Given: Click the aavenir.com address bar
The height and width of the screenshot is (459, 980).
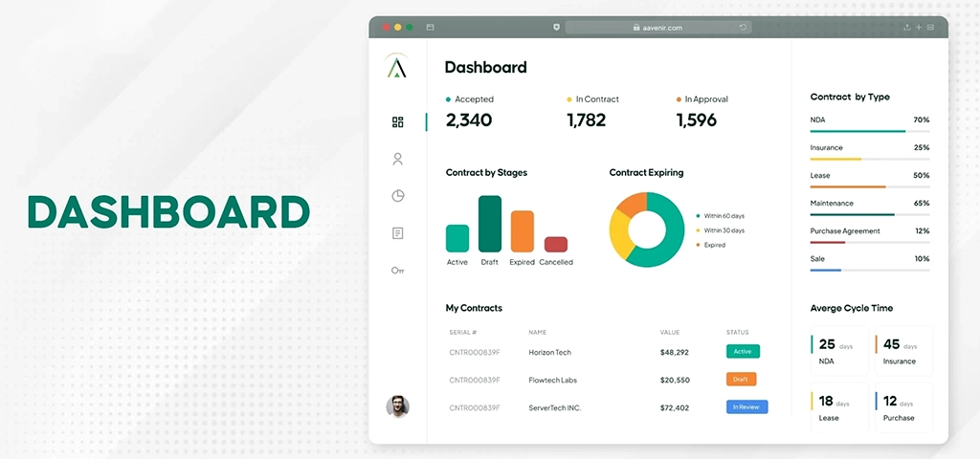Looking at the screenshot, I should point(657,28).
